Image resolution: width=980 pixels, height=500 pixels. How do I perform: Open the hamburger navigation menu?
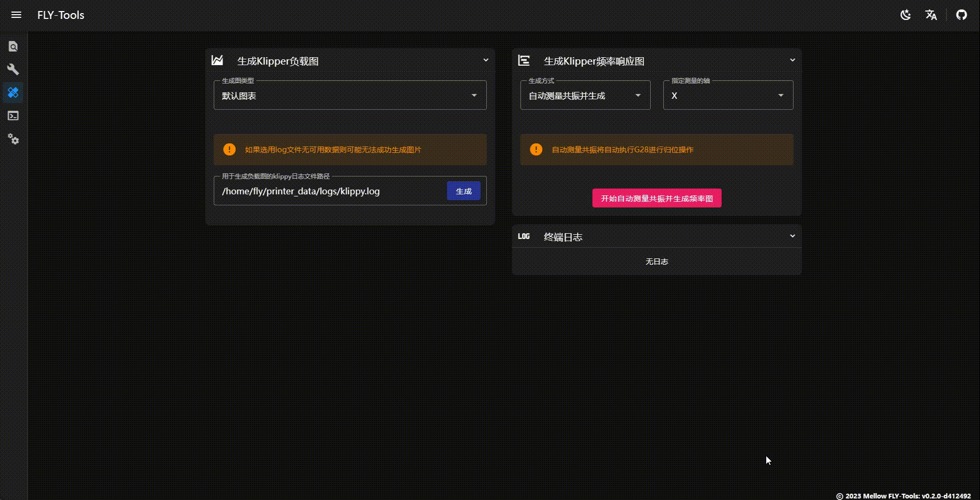coord(16,15)
